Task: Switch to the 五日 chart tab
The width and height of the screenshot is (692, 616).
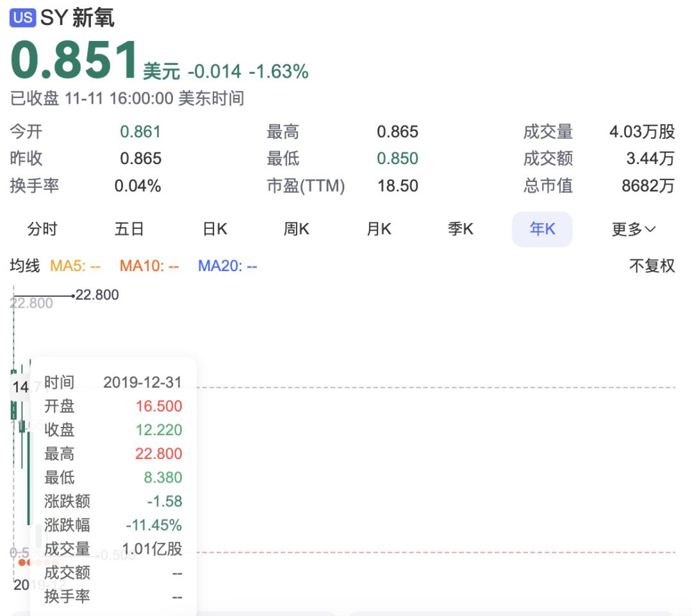Action: [129, 229]
